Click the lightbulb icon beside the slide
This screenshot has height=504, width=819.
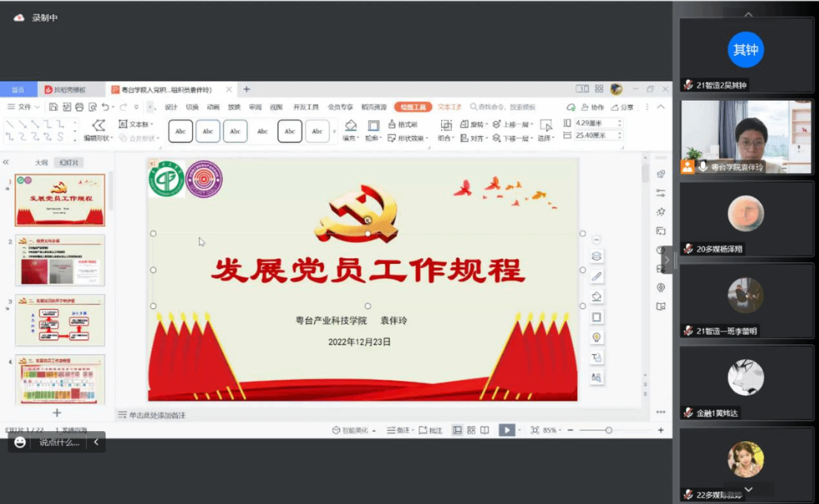coord(597,337)
